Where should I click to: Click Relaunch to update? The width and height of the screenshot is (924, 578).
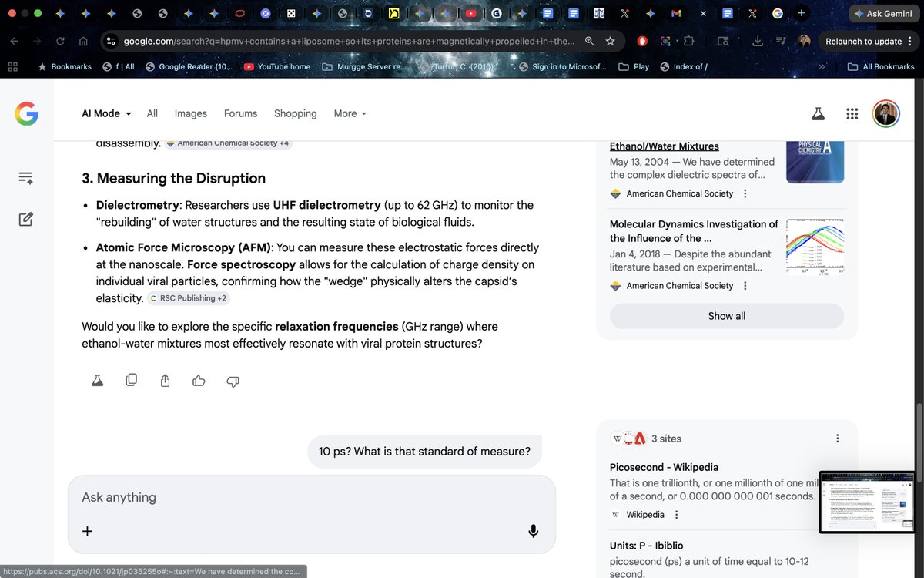pos(863,41)
